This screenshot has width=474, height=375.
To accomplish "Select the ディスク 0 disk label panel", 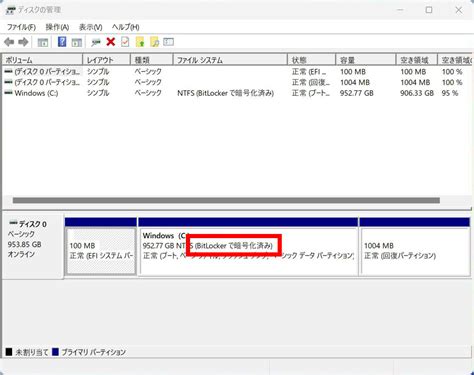I will pos(33,246).
